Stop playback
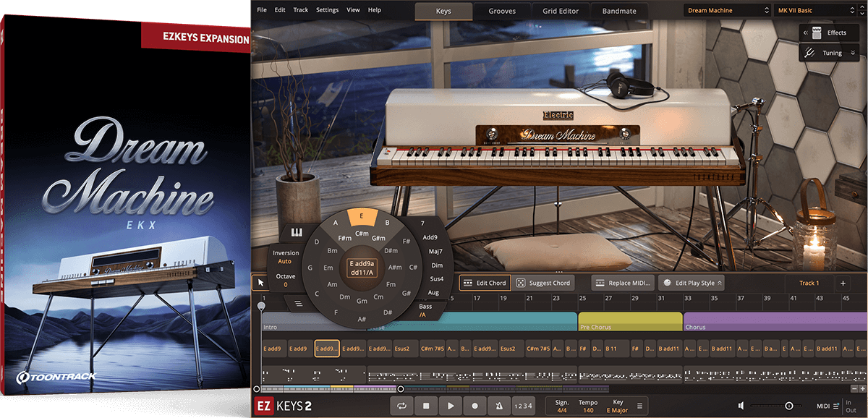The height and width of the screenshot is (418, 868). pyautogui.click(x=426, y=406)
